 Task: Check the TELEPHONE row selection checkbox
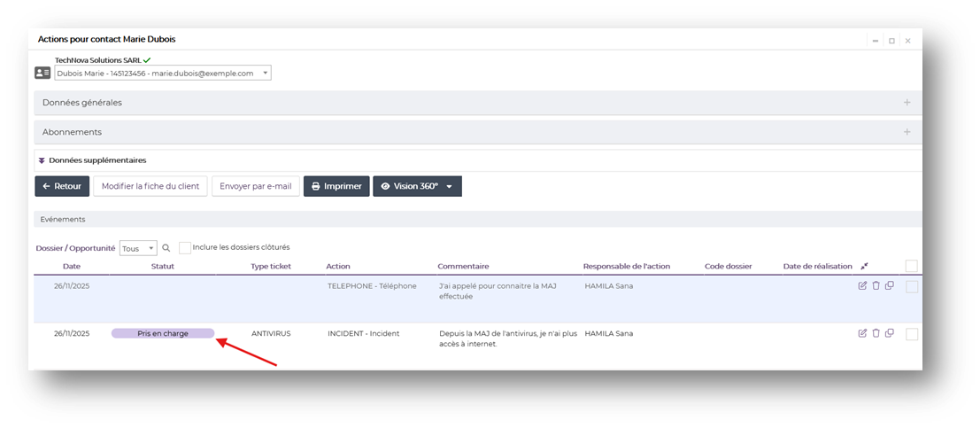[x=911, y=287]
